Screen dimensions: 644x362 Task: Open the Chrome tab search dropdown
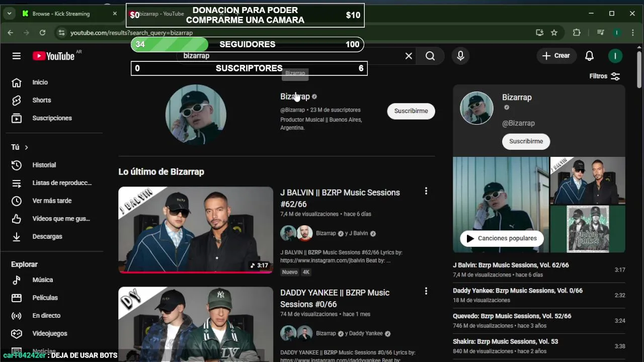(9, 14)
